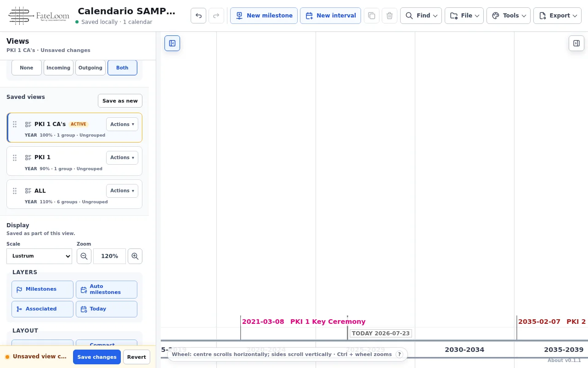This screenshot has width=588, height=368.
Task: Toggle the Auto milestones layer
Action: point(107,289)
